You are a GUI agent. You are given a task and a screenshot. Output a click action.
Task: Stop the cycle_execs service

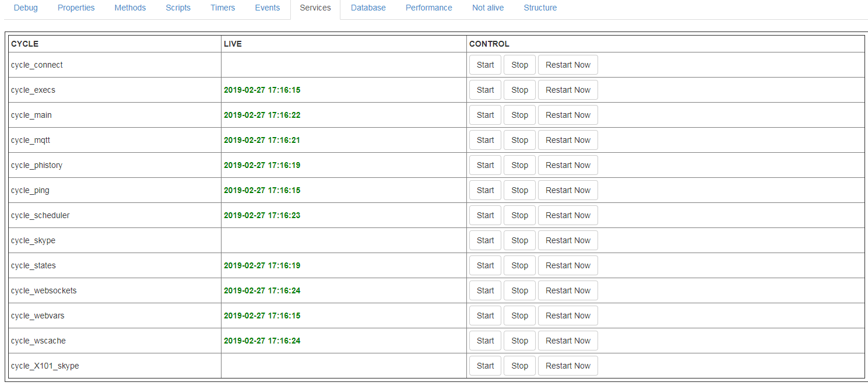click(519, 90)
